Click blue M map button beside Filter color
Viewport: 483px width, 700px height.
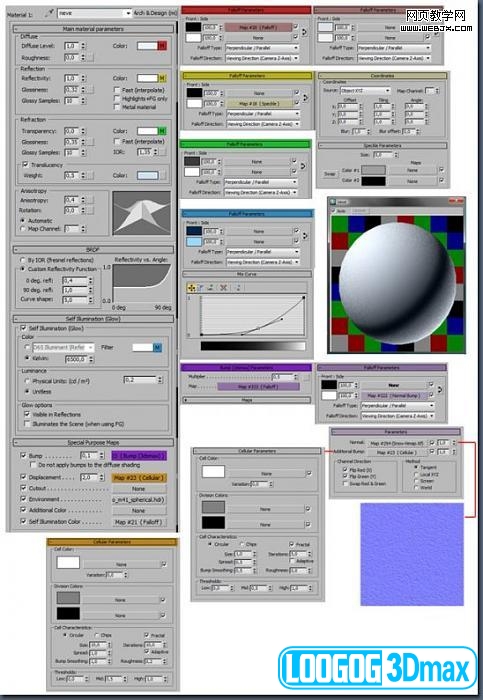click(x=158, y=347)
